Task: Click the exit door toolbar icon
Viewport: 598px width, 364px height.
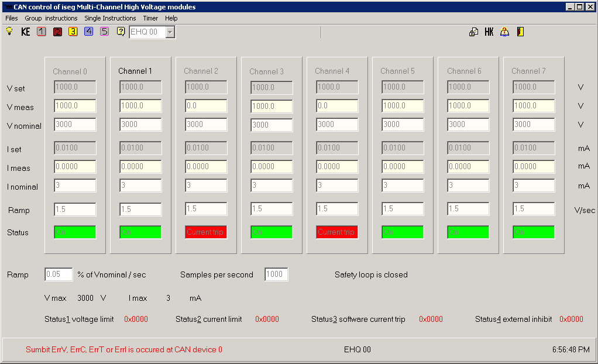Action: tap(521, 32)
